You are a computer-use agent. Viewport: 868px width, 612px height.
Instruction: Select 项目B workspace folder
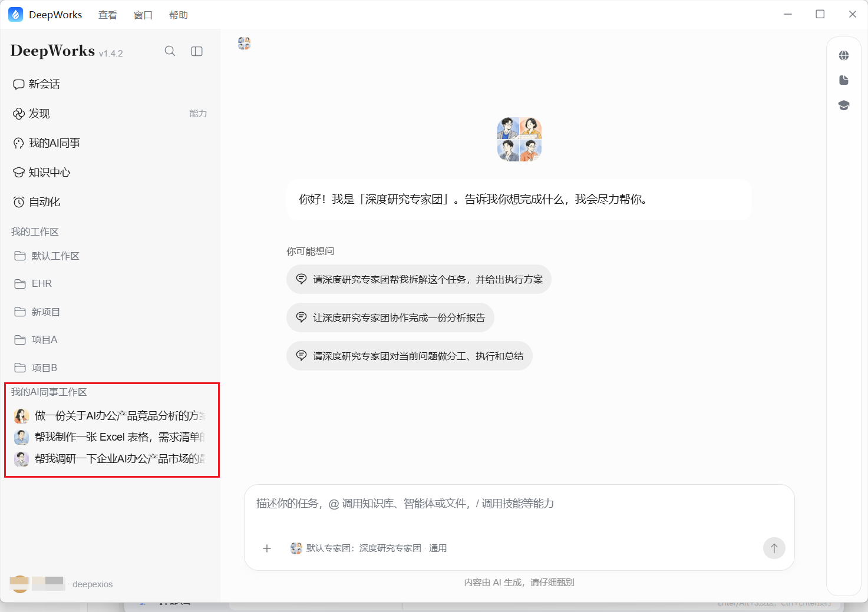pyautogui.click(x=36, y=368)
